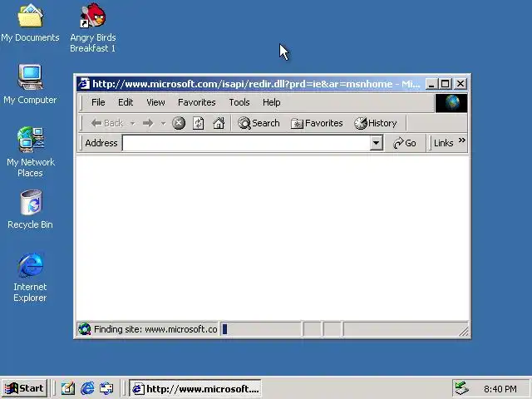
Task: Open the Edit menu
Action: coord(126,102)
